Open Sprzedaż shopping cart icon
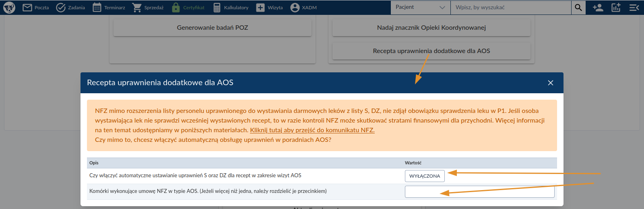This screenshot has width=644, height=209. 137,8
